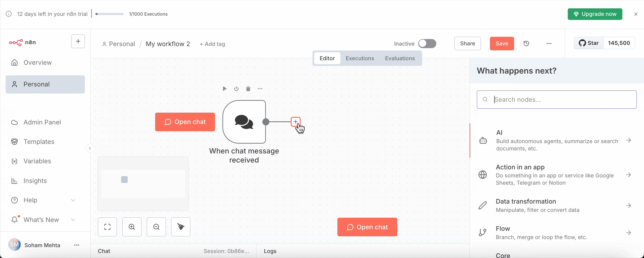This screenshot has height=258, width=644.
Task: Open workflow version history via clock icon
Action: 527,43
